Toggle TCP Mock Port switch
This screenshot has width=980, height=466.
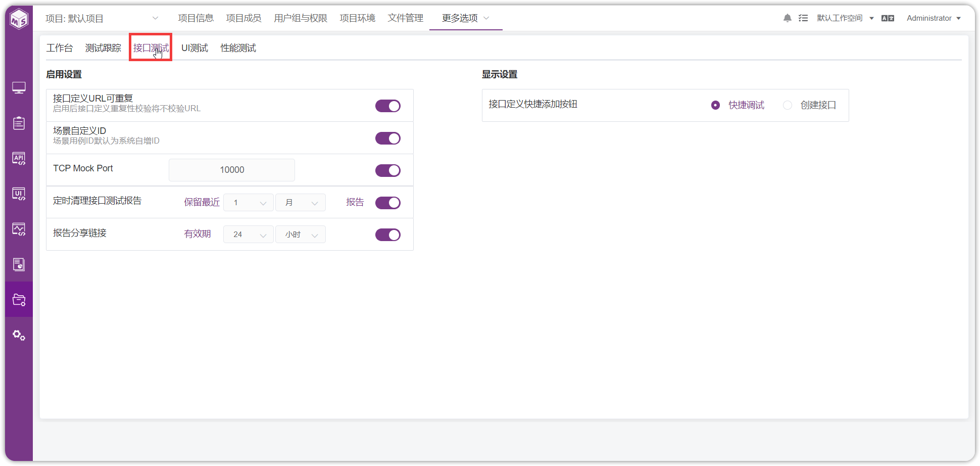(x=388, y=170)
